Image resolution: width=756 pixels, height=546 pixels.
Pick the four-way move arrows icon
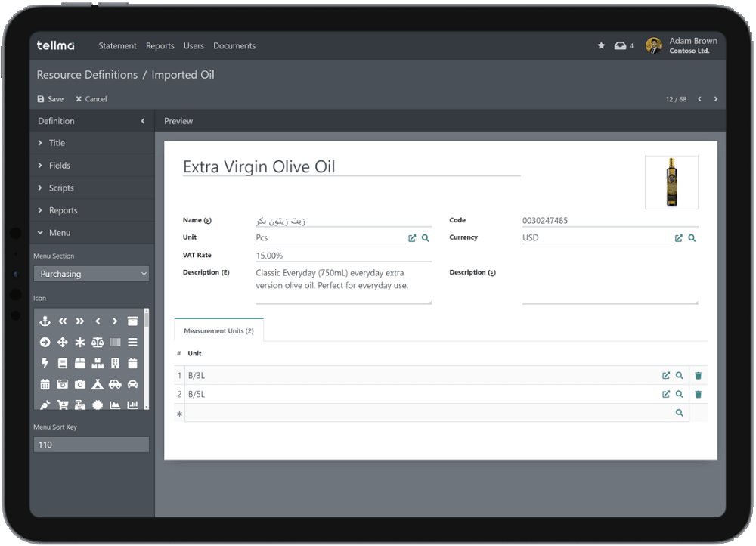pyautogui.click(x=63, y=343)
